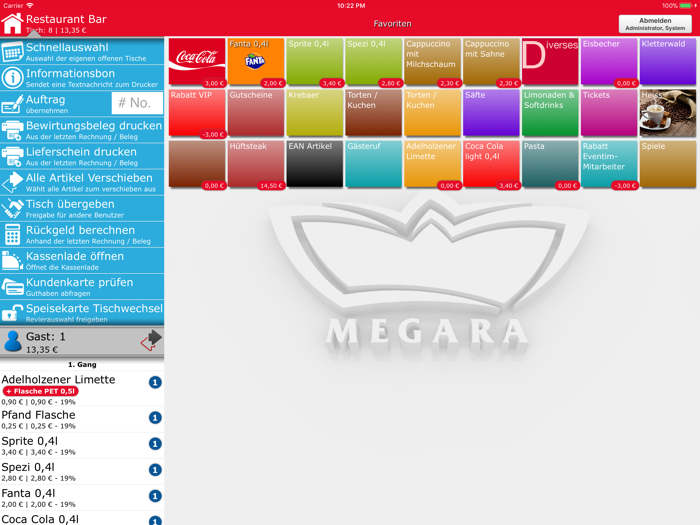Open the Krebaer tile
The image size is (700, 525).
(x=315, y=113)
